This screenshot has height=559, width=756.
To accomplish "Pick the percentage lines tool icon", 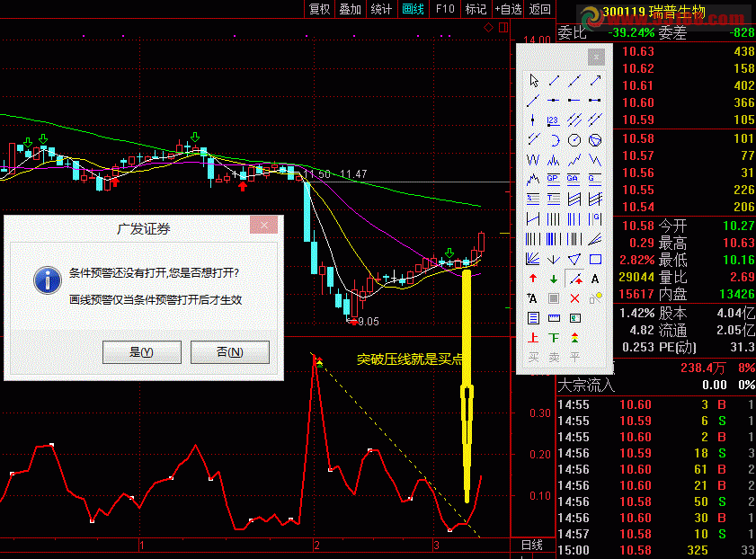I will point(533,199).
